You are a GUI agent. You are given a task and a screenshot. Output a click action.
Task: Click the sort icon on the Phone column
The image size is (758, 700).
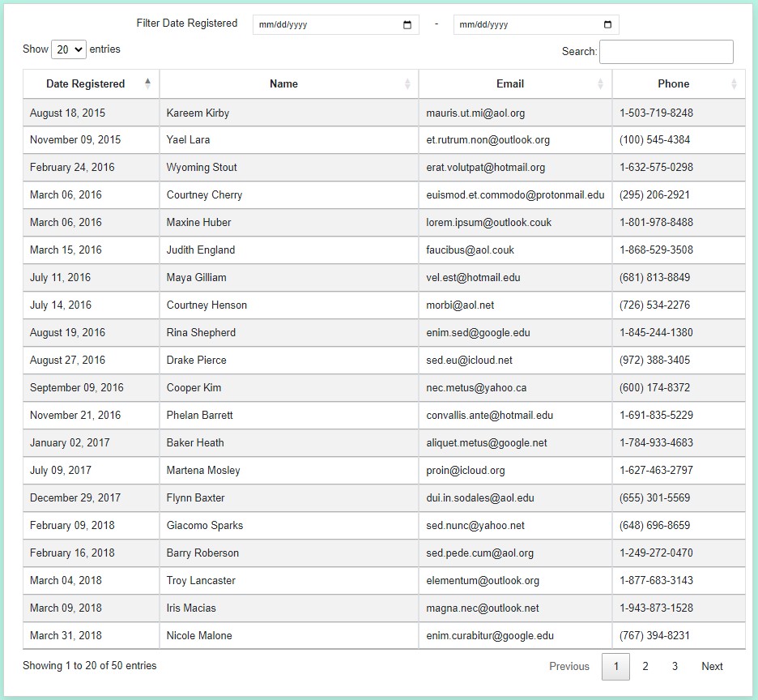(x=734, y=83)
